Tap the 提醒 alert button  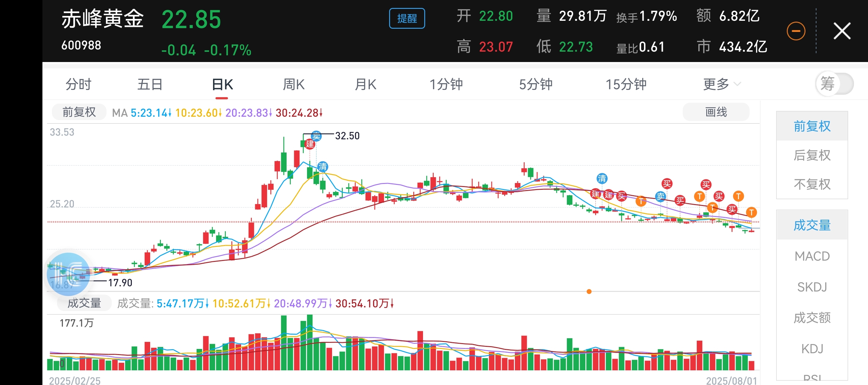407,18
